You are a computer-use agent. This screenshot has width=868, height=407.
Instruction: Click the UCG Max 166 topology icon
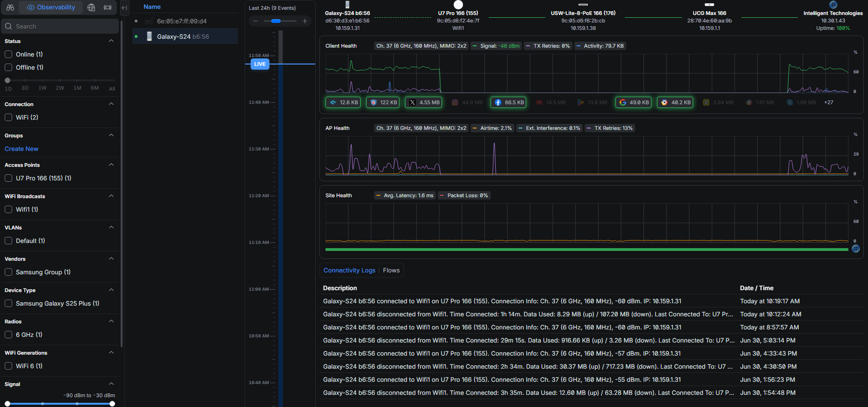coord(709,5)
